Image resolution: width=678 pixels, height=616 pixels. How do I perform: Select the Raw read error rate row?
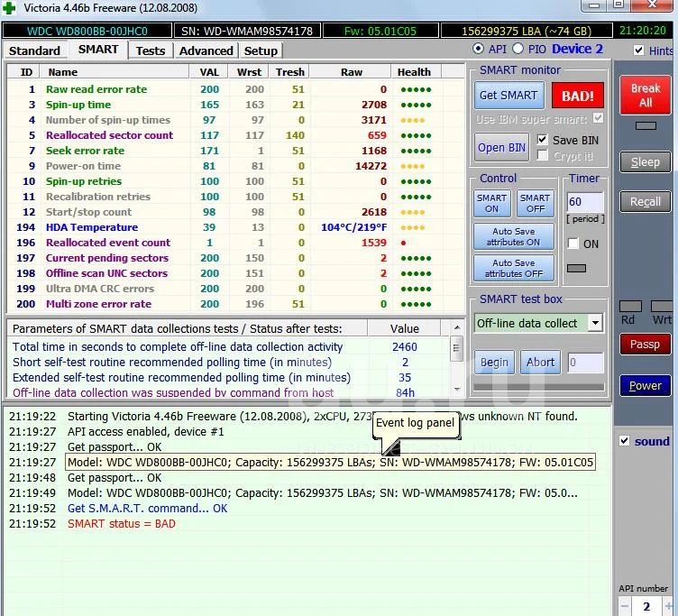point(235,89)
